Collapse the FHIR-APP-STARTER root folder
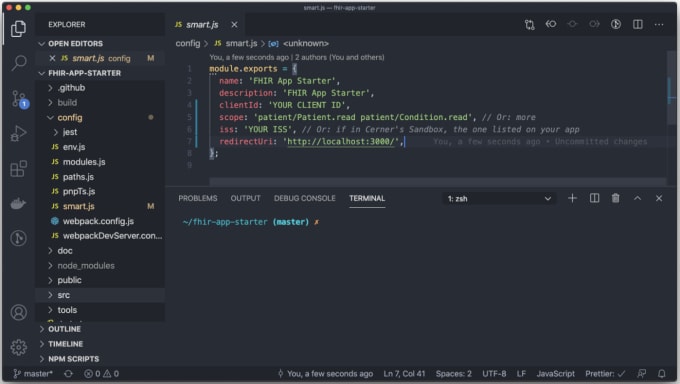The width and height of the screenshot is (680, 384). pyautogui.click(x=42, y=73)
